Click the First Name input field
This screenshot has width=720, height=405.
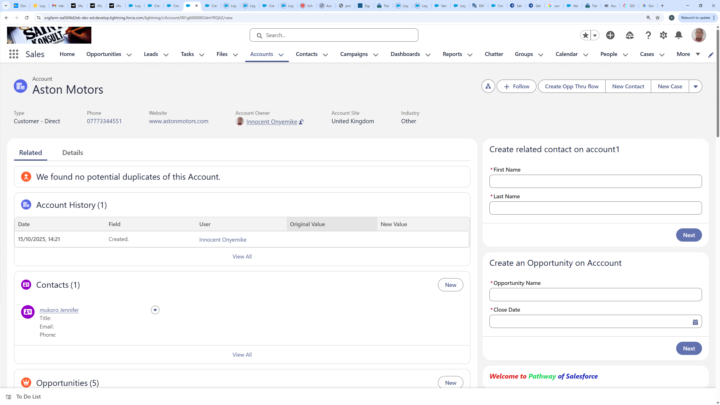pos(595,181)
